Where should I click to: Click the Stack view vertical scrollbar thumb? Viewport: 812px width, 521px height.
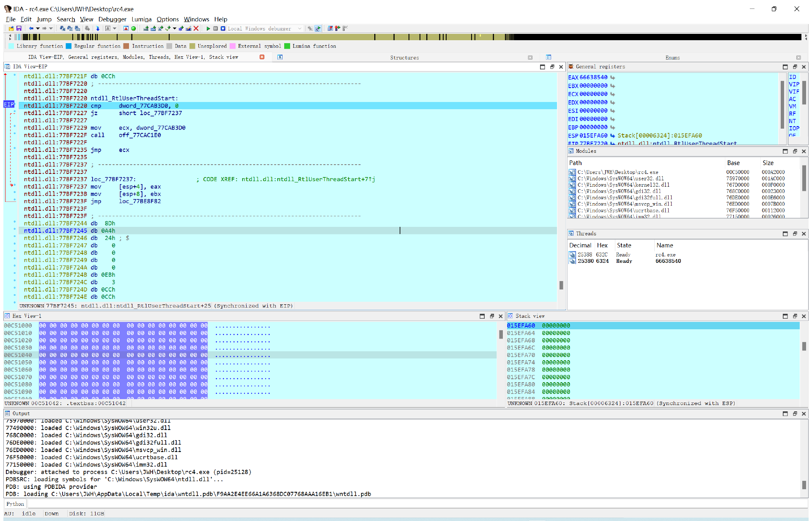coord(804,346)
